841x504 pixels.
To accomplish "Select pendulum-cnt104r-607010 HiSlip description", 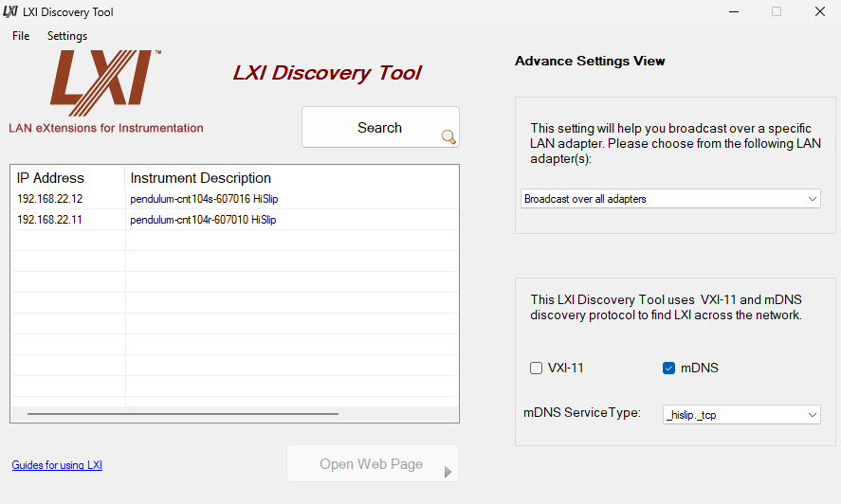I will 203,220.
